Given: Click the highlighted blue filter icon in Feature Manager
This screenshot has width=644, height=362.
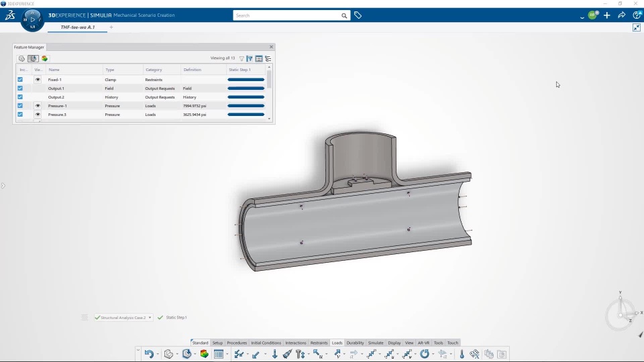Looking at the screenshot, I should tap(250, 59).
